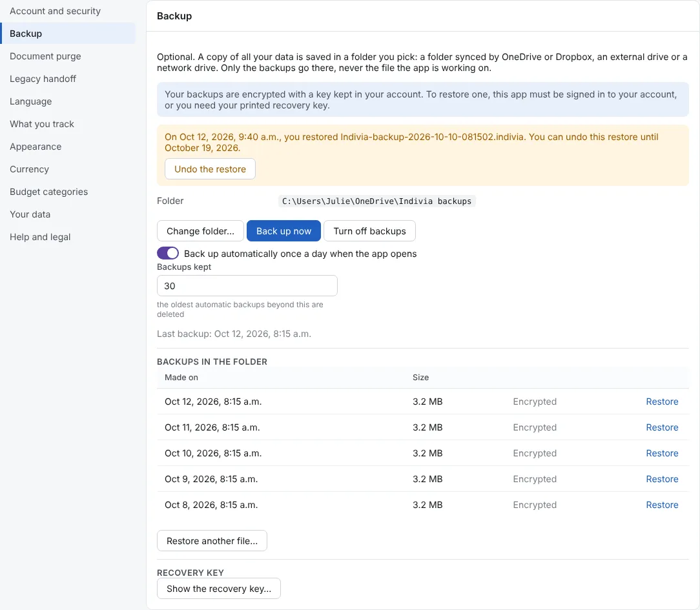Open What you track section
This screenshot has width=700, height=610.
(x=68, y=124)
